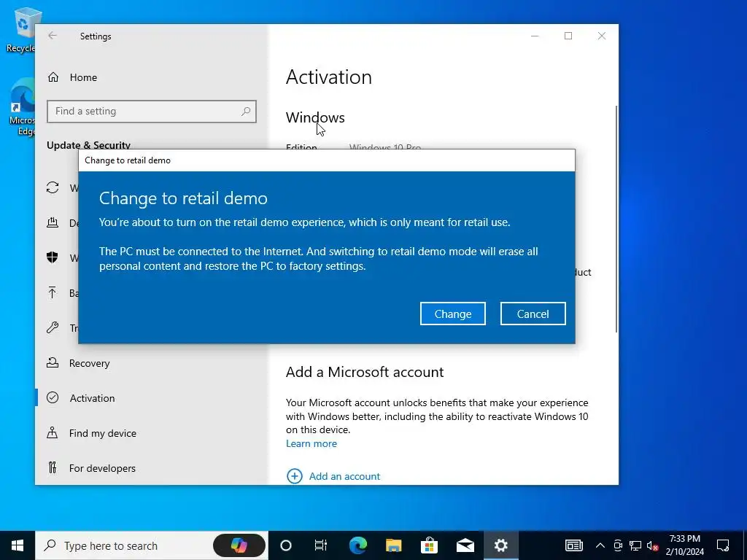Click the magnifier icon in Find a setting
The width and height of the screenshot is (747, 560).
(x=246, y=112)
